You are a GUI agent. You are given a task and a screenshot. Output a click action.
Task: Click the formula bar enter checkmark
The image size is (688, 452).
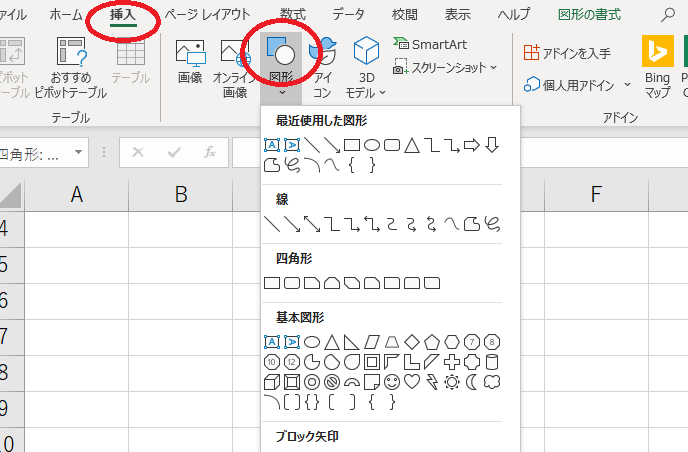(x=174, y=152)
